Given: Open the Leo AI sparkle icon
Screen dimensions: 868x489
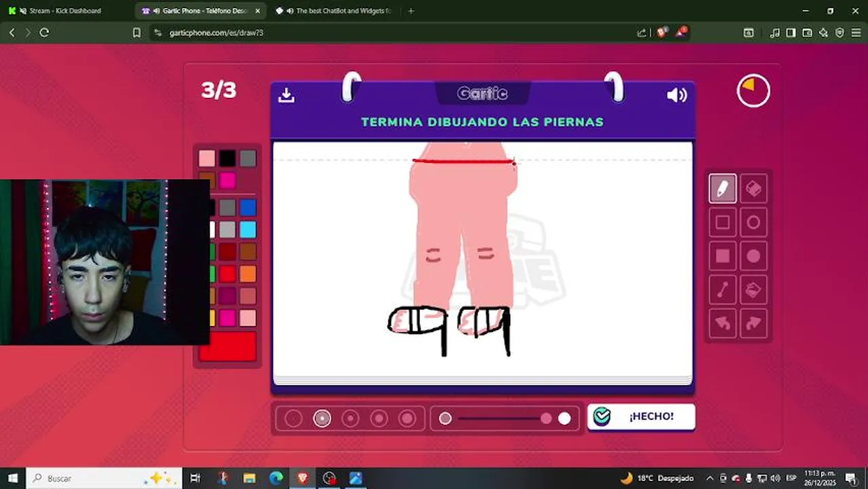Looking at the screenshot, I should point(824,33).
